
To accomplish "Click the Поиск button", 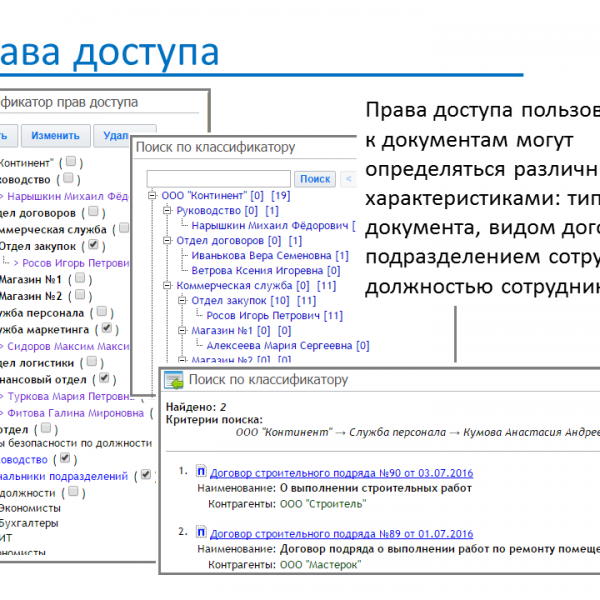I will click(315, 179).
